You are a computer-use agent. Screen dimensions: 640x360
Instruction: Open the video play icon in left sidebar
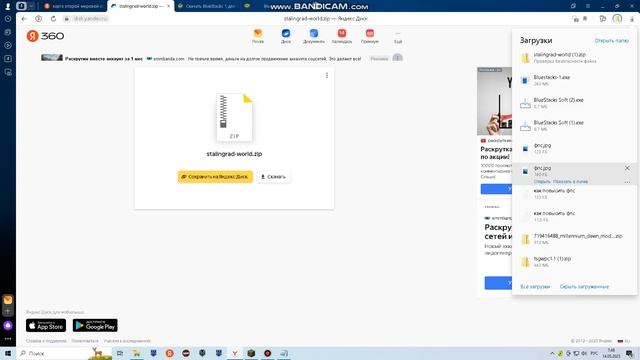click(8, 45)
